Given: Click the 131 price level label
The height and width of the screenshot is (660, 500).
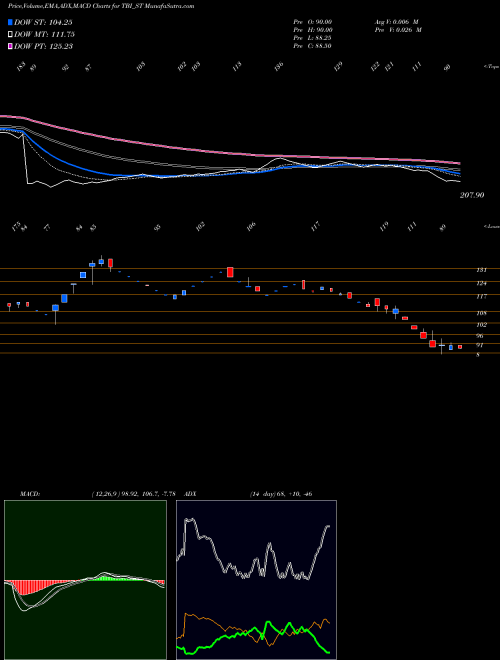Looking at the screenshot, I should click(x=481, y=270).
